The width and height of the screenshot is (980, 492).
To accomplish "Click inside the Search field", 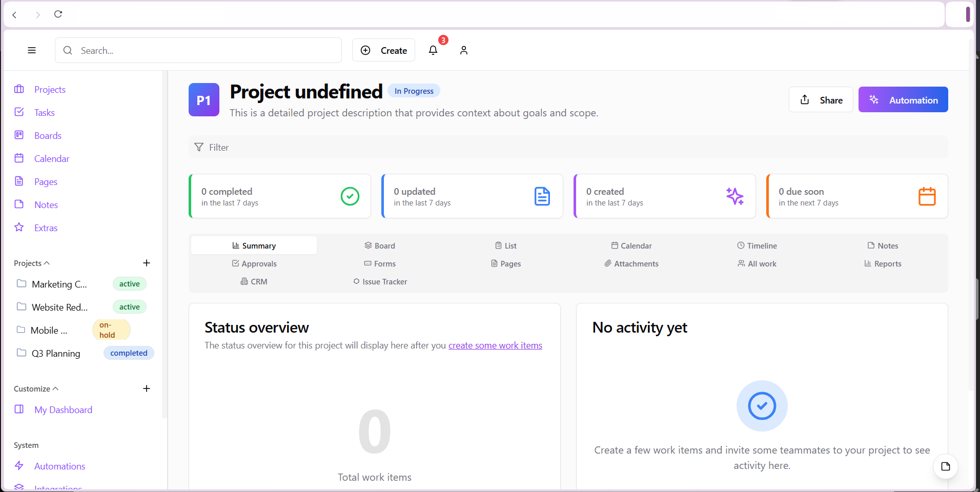I will pos(198,50).
